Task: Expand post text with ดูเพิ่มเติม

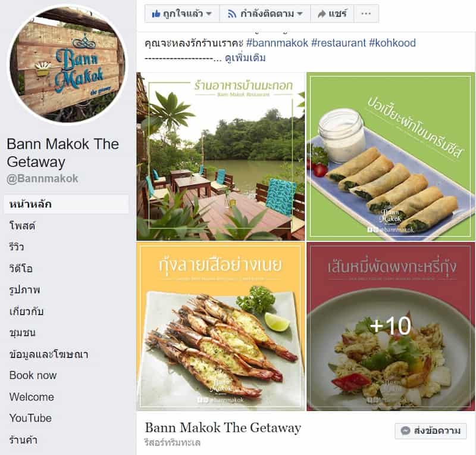Action: (245, 58)
